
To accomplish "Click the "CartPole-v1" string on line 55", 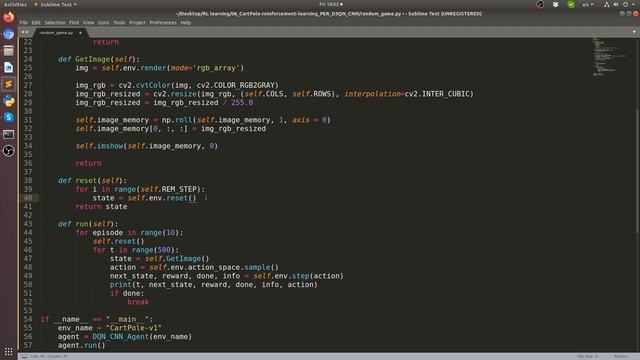I will pyautogui.click(x=134, y=328).
